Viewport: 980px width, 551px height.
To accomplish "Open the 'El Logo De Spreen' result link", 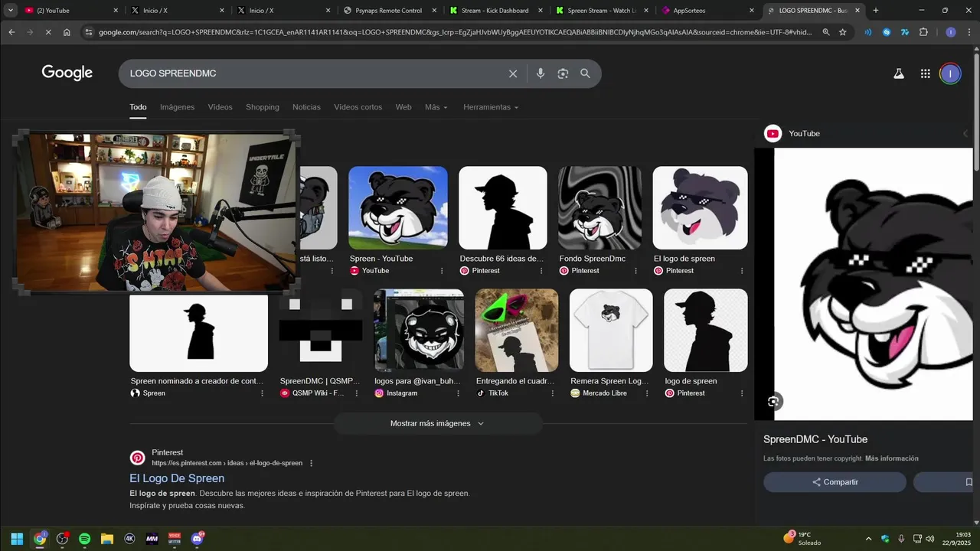I will (177, 478).
